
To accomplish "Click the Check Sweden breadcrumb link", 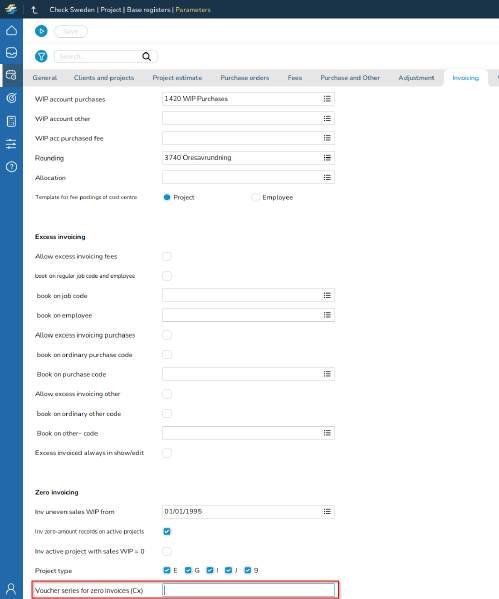I will click(x=72, y=10).
